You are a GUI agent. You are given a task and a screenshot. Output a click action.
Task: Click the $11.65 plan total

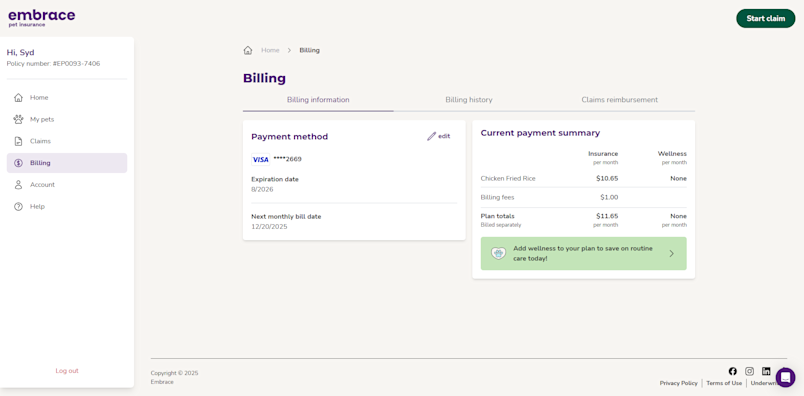tap(607, 216)
